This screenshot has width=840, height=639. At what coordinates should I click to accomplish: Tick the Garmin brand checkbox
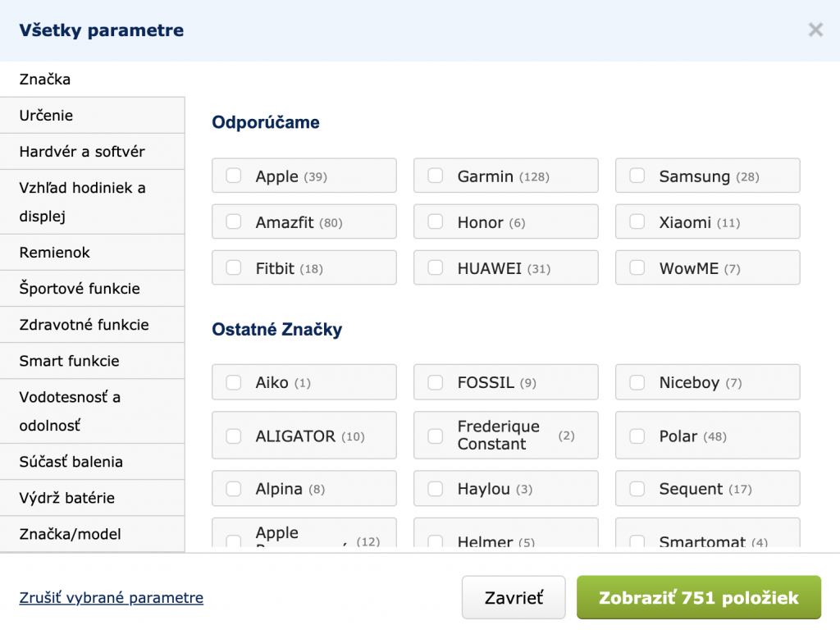(x=436, y=176)
